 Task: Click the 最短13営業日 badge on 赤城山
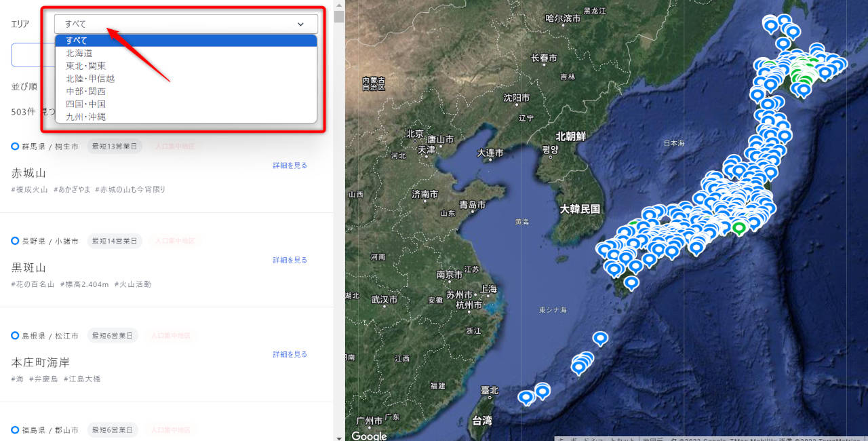(115, 147)
